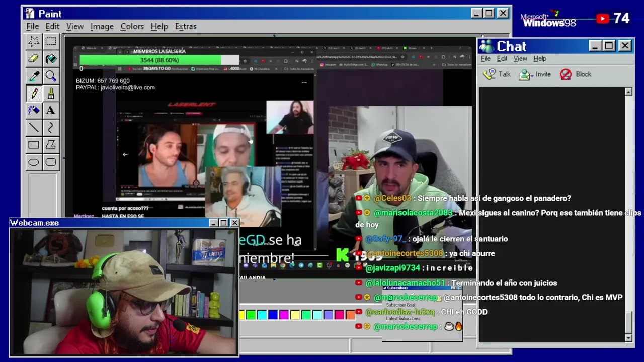The height and width of the screenshot is (362, 644).
Task: Open the Help menu in Paint
Action: pos(159,26)
